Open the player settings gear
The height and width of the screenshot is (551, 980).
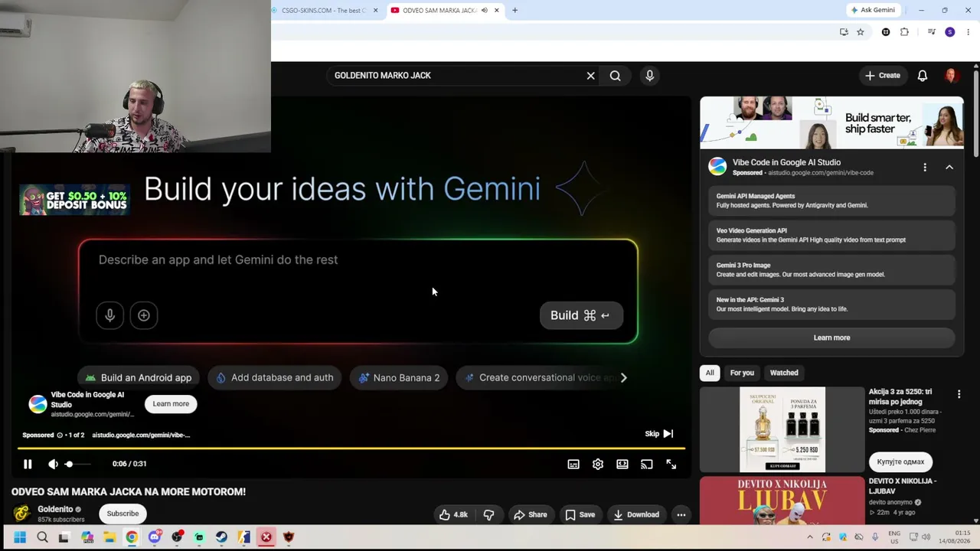[x=598, y=464]
